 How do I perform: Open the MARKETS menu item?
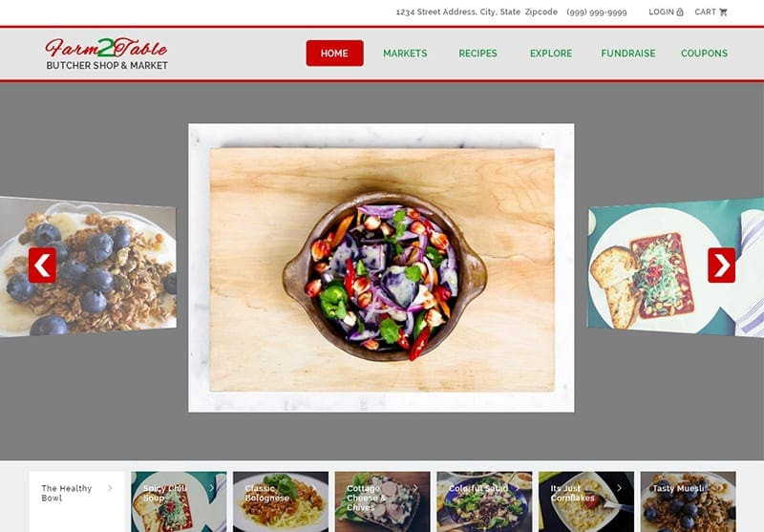(405, 53)
